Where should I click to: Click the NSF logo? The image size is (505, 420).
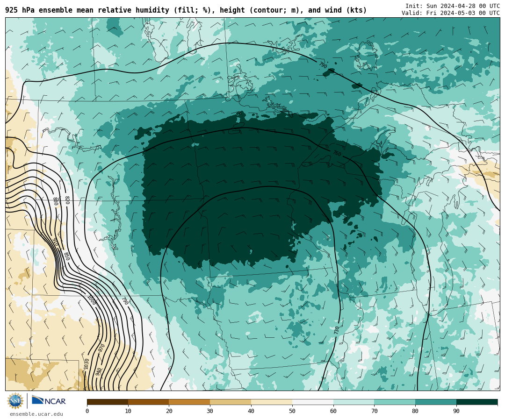[15, 401]
